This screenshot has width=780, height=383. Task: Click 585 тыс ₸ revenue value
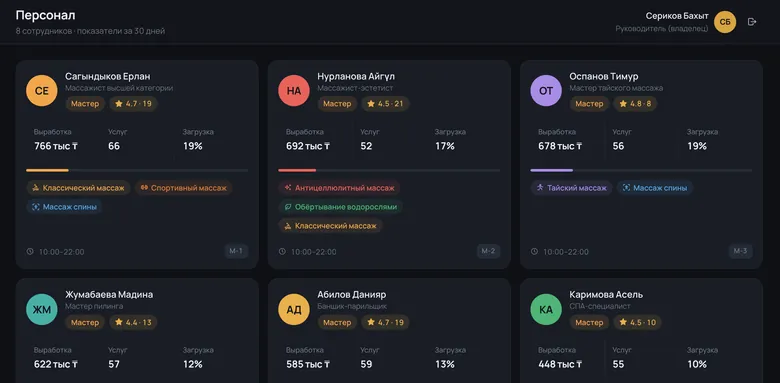308,364
